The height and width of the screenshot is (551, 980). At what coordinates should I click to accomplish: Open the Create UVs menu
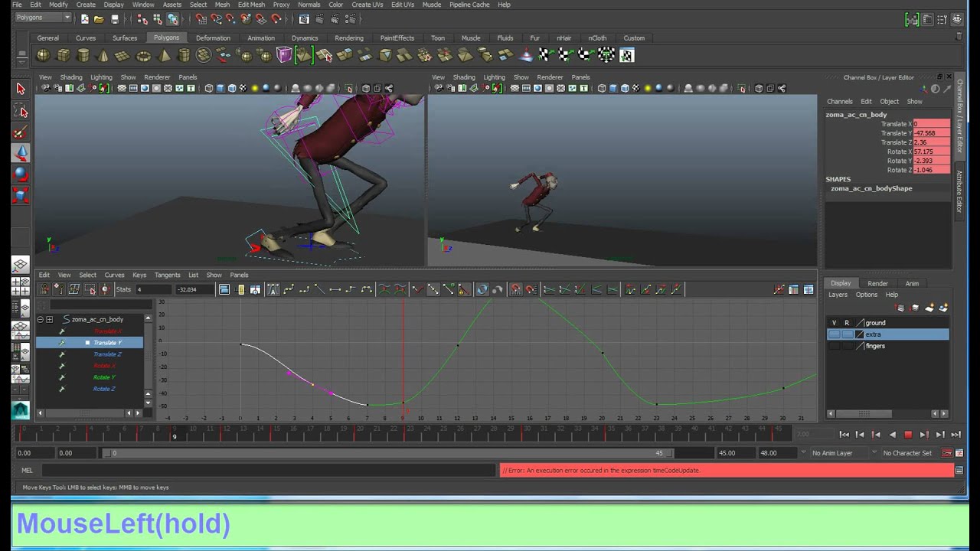(x=367, y=5)
